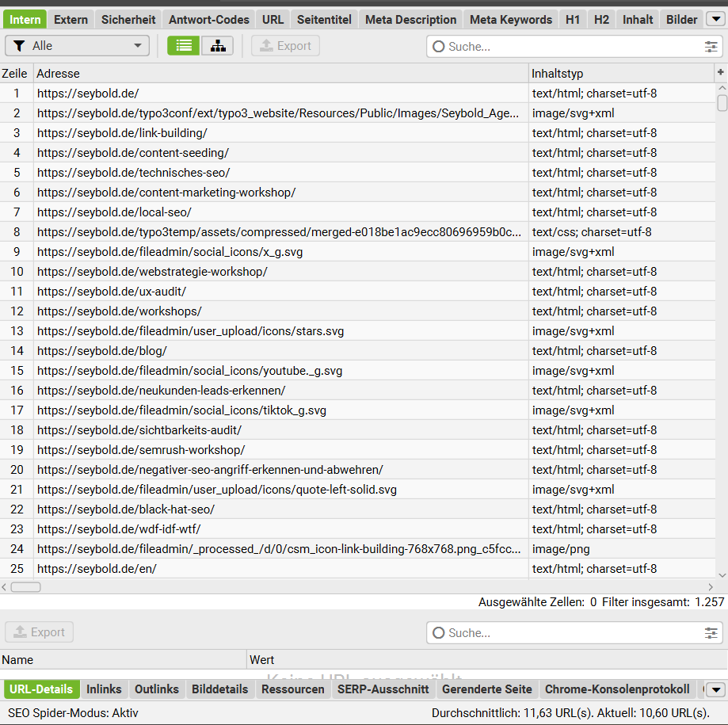The image size is (728, 725).
Task: Click the upper Export button
Action: (285, 45)
